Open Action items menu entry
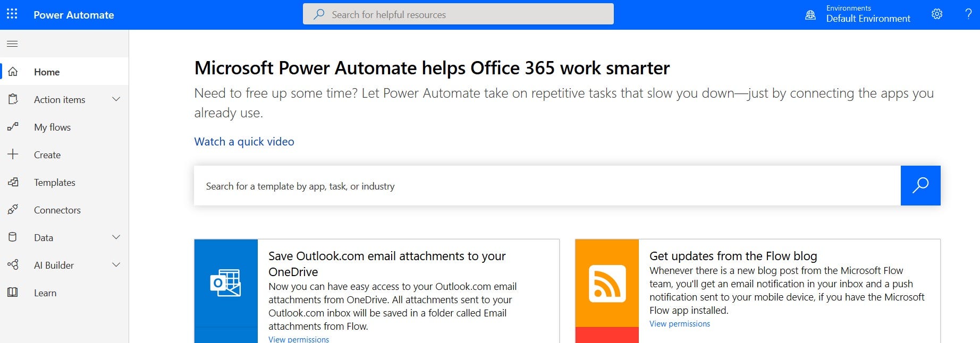980x343 pixels. (x=64, y=99)
